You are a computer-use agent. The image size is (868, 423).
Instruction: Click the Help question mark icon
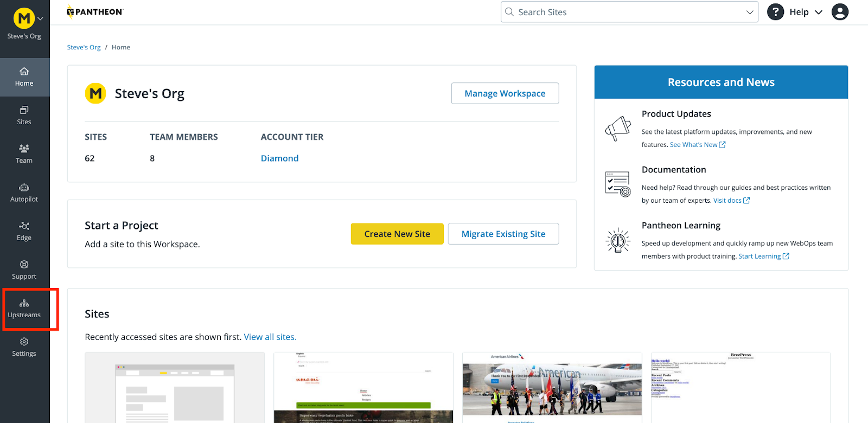point(776,12)
